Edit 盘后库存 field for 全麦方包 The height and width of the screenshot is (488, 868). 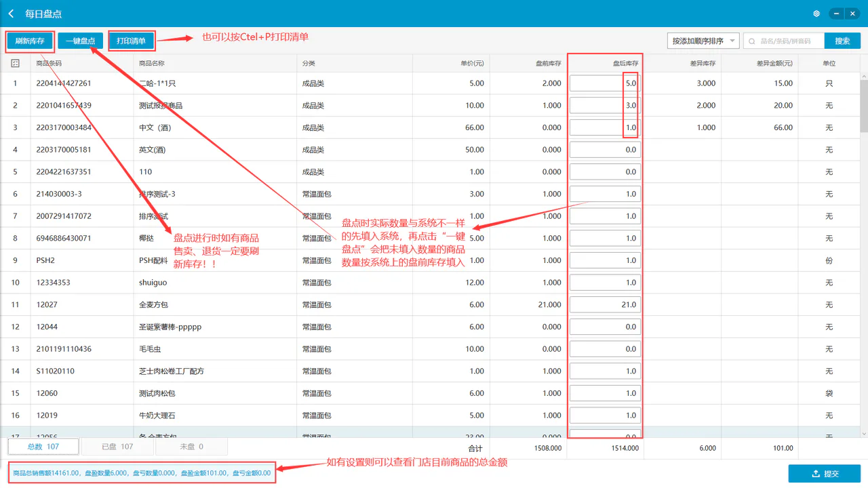605,304
